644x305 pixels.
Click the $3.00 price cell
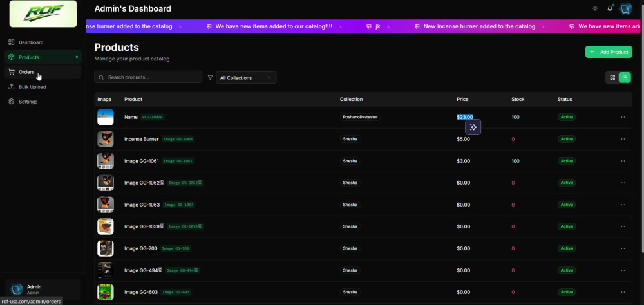(463, 161)
